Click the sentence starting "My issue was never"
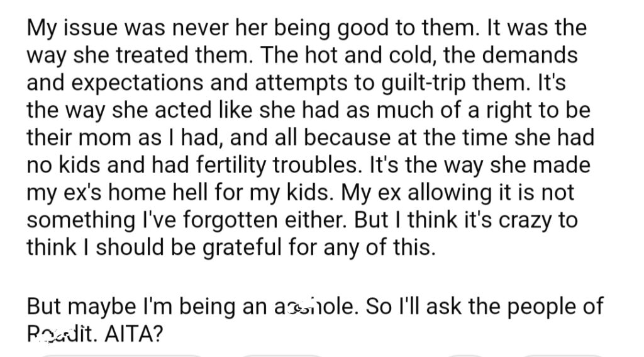 [x=253, y=28]
